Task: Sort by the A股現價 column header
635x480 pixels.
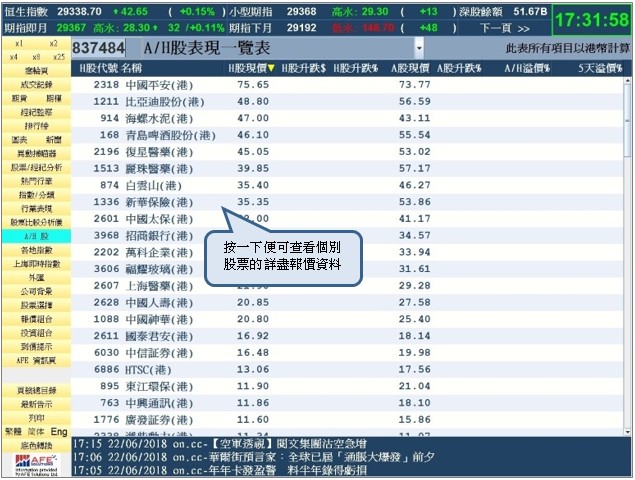Action: 409,68
